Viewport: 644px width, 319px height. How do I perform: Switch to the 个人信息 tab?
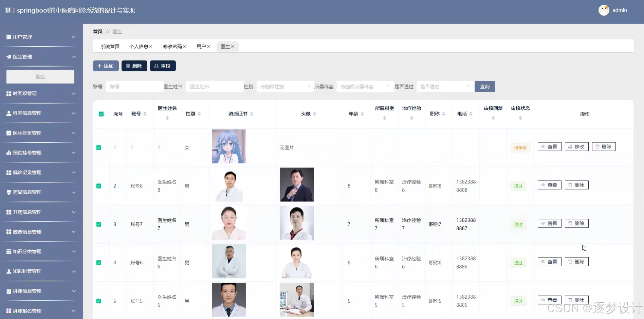click(x=139, y=47)
